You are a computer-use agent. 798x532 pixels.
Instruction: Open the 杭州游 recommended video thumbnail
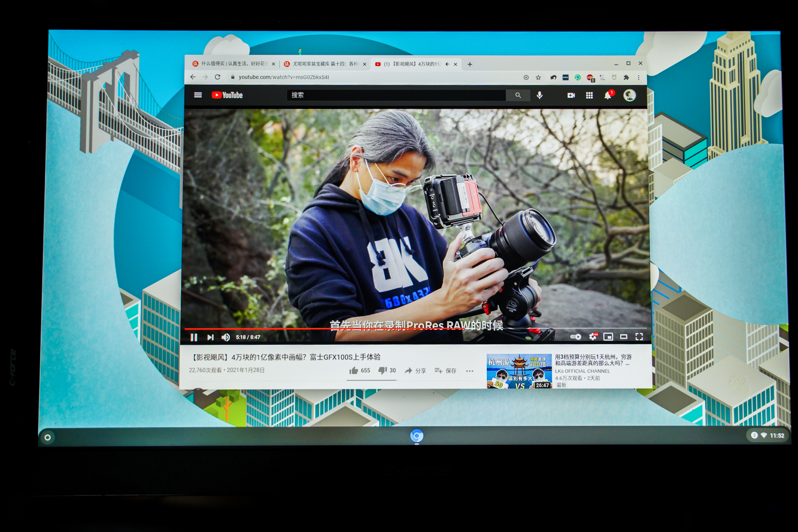click(519, 371)
